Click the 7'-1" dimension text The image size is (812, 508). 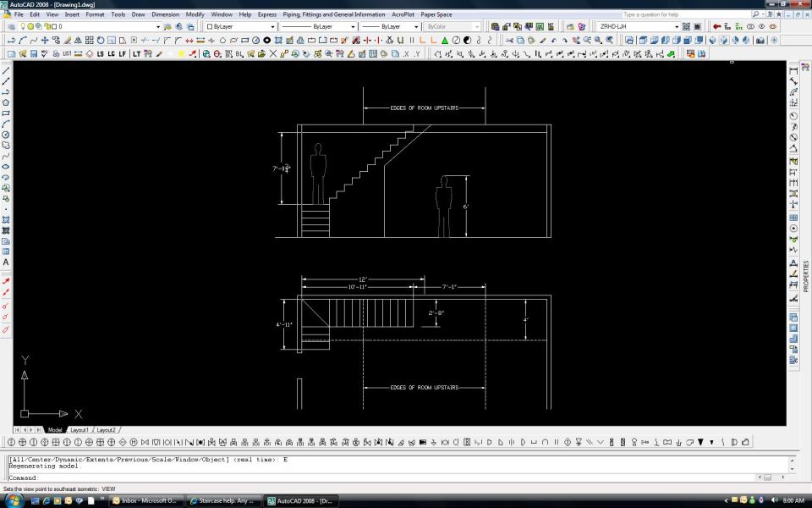tap(449, 287)
